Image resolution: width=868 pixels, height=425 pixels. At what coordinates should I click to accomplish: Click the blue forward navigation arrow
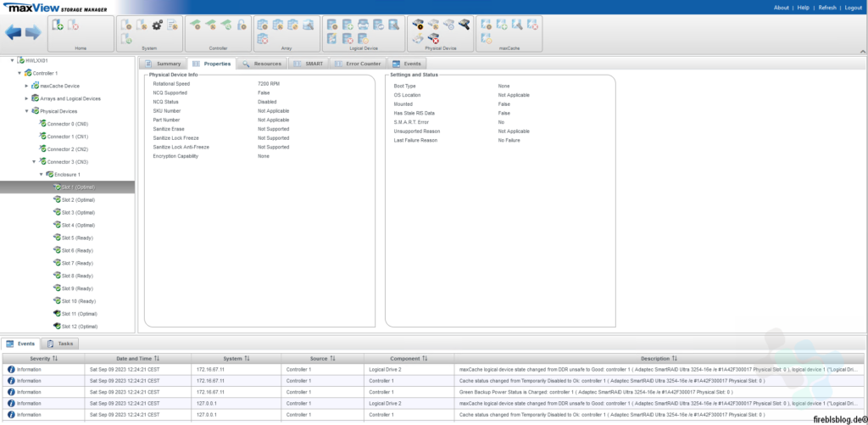(33, 32)
